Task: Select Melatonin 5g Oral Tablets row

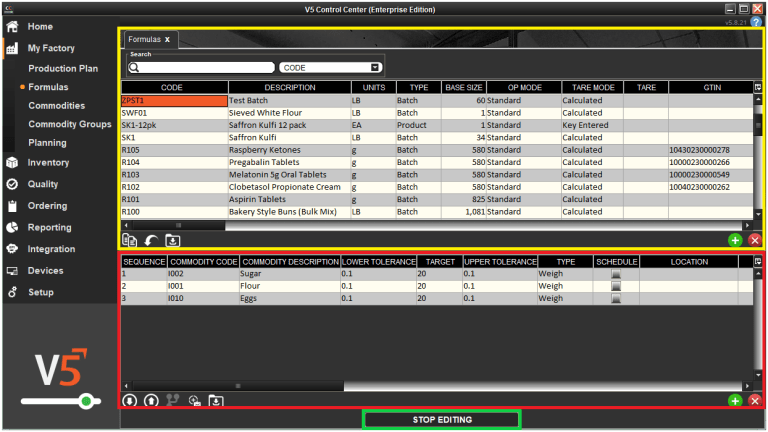Action: click(437, 175)
